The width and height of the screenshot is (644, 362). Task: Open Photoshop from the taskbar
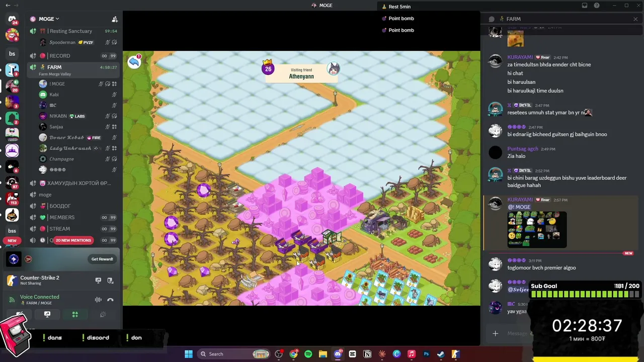point(426,354)
